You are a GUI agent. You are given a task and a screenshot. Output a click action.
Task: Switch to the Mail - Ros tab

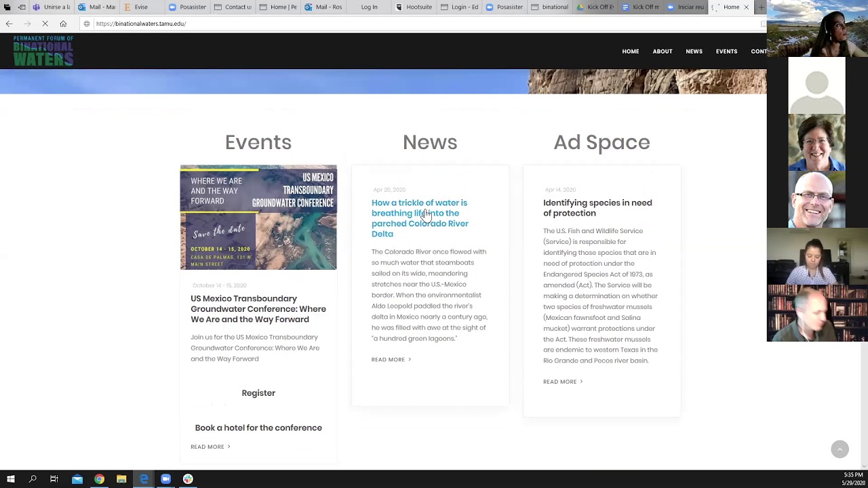[323, 7]
